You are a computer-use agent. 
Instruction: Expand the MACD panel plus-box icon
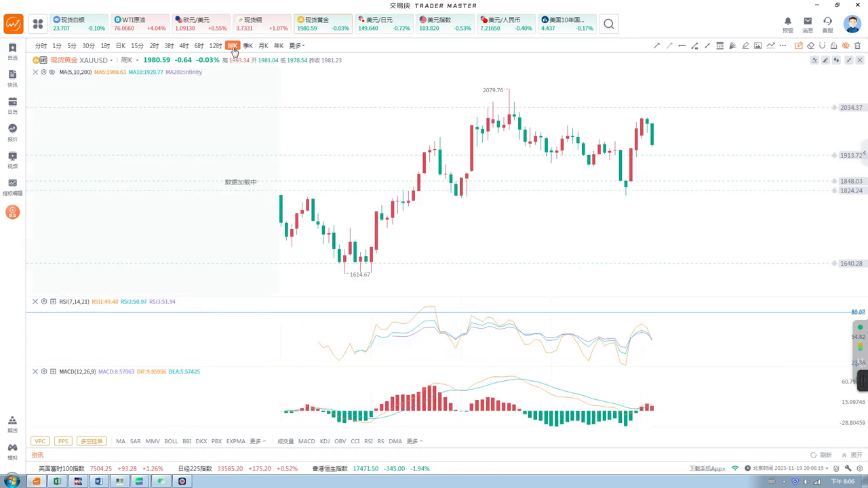click(x=53, y=371)
